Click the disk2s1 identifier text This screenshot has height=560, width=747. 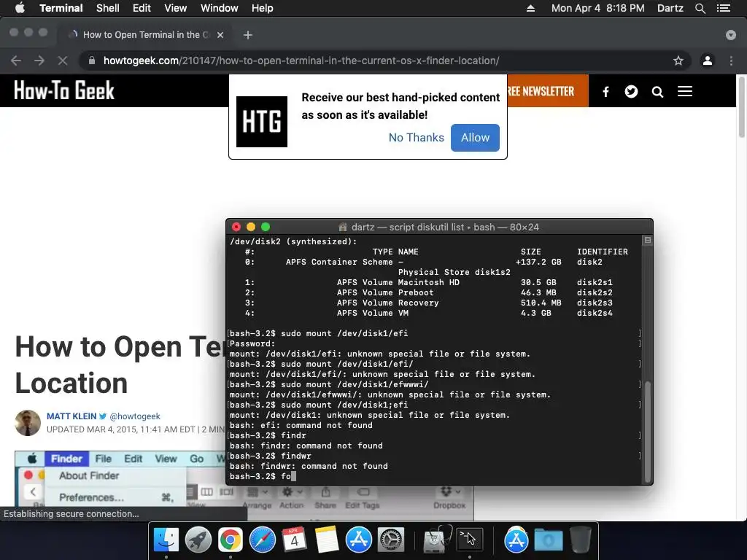click(595, 282)
